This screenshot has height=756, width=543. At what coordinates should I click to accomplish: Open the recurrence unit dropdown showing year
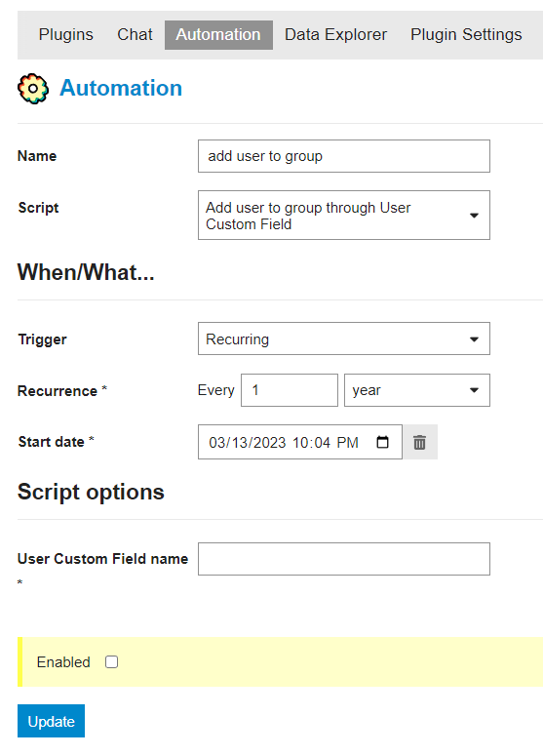point(417,390)
